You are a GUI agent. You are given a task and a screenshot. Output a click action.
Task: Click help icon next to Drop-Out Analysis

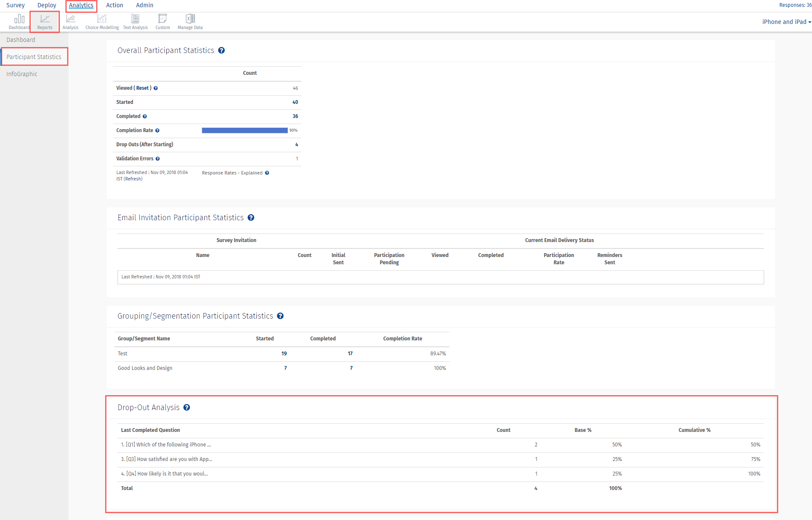pyautogui.click(x=187, y=408)
